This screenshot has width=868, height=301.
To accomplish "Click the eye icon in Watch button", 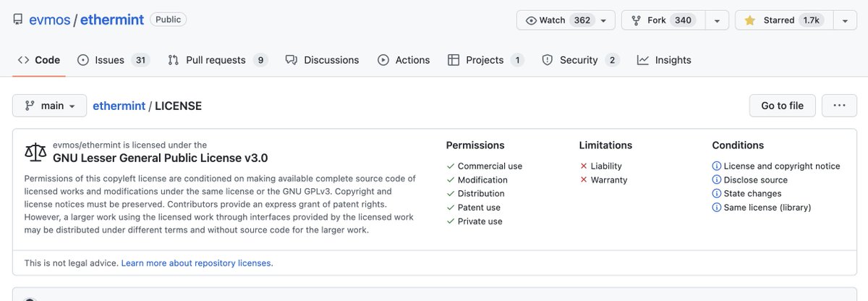I will pos(531,20).
